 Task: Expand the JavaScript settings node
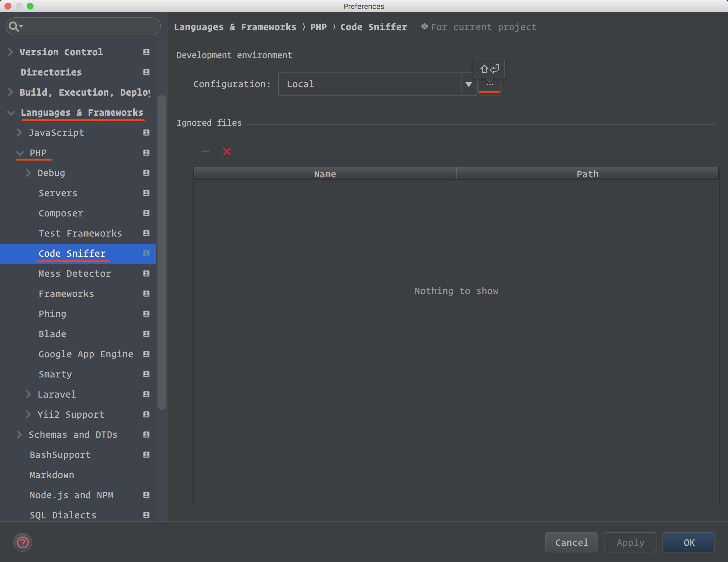coord(19,133)
